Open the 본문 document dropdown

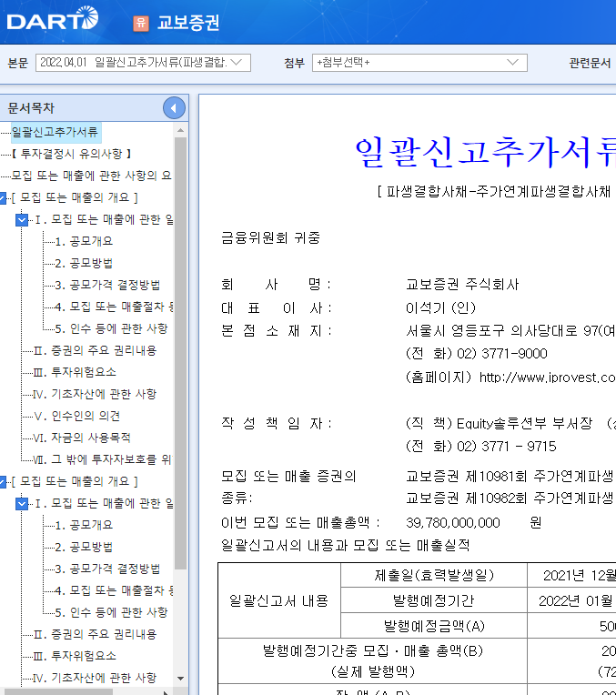coord(143,63)
